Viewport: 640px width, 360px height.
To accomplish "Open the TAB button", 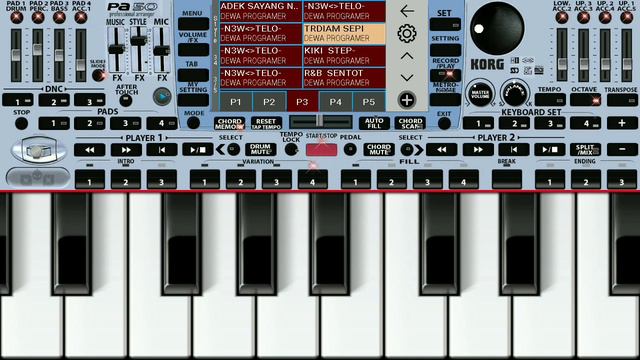I will pyautogui.click(x=193, y=75).
